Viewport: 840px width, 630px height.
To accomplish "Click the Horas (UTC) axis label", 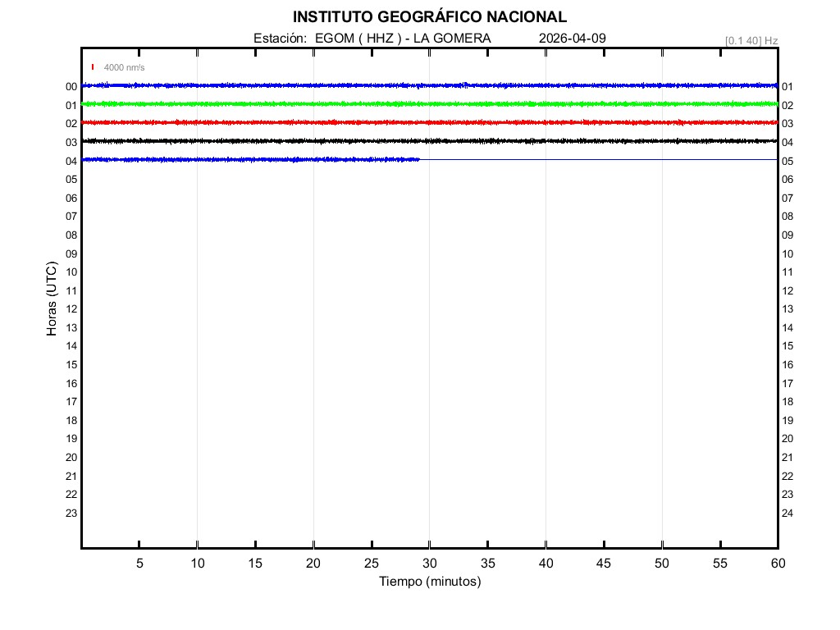I will [x=52, y=299].
